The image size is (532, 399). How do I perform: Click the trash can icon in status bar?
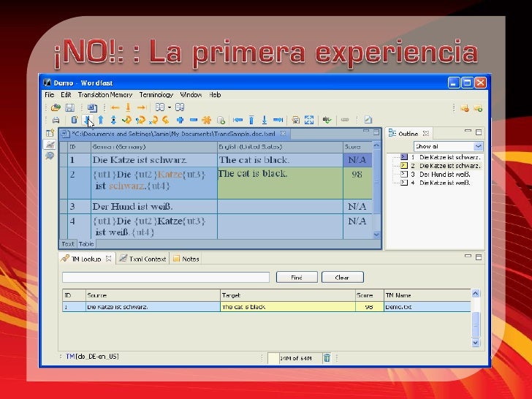pos(327,358)
